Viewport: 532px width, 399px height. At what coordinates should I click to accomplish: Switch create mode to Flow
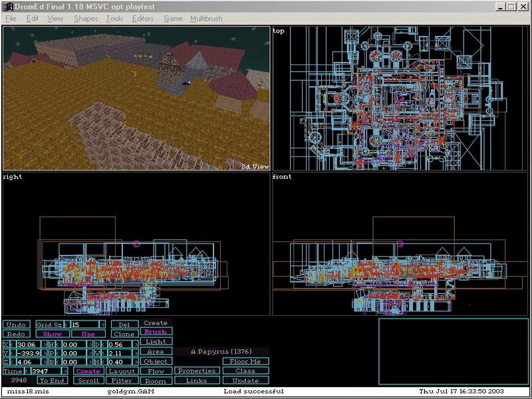(156, 371)
